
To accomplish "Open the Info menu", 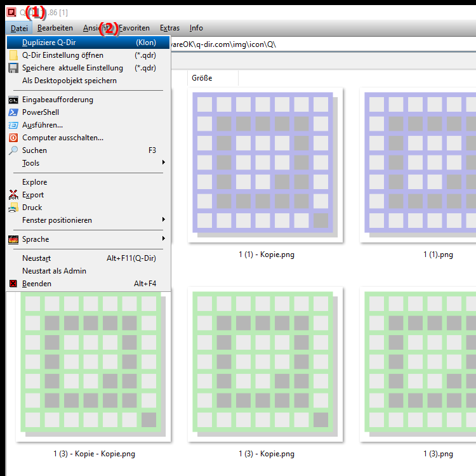I will [196, 28].
